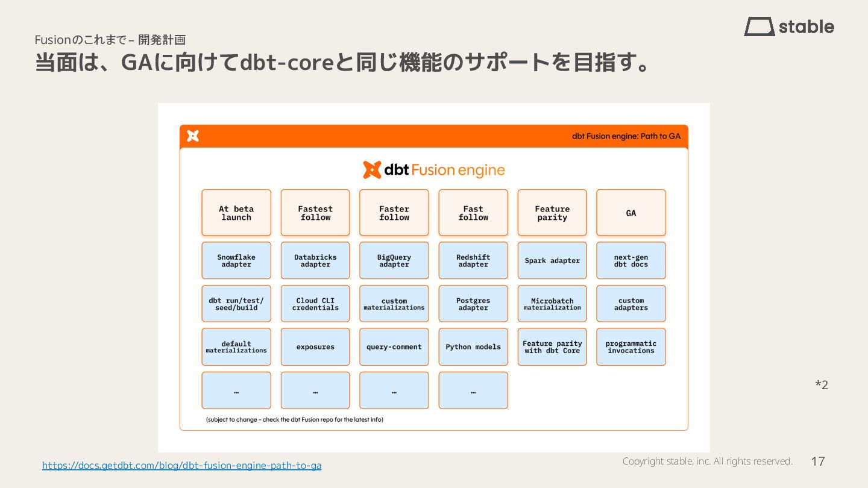Select the 'Fast follow' header box
The height and width of the screenshot is (488, 868).
tap(473, 213)
